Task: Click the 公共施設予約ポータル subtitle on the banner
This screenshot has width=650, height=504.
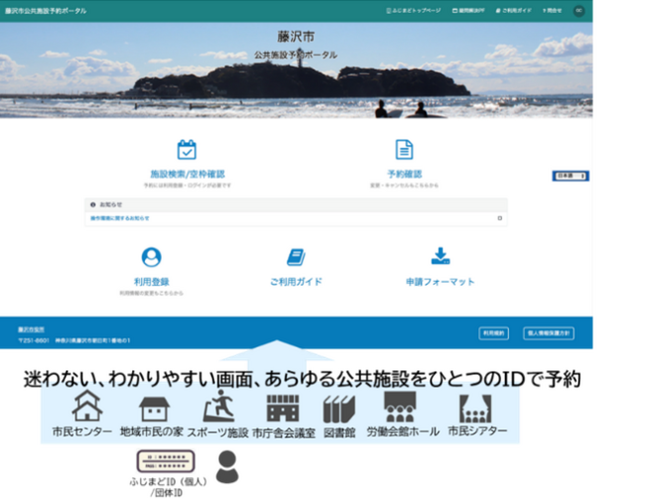Action: [x=296, y=55]
